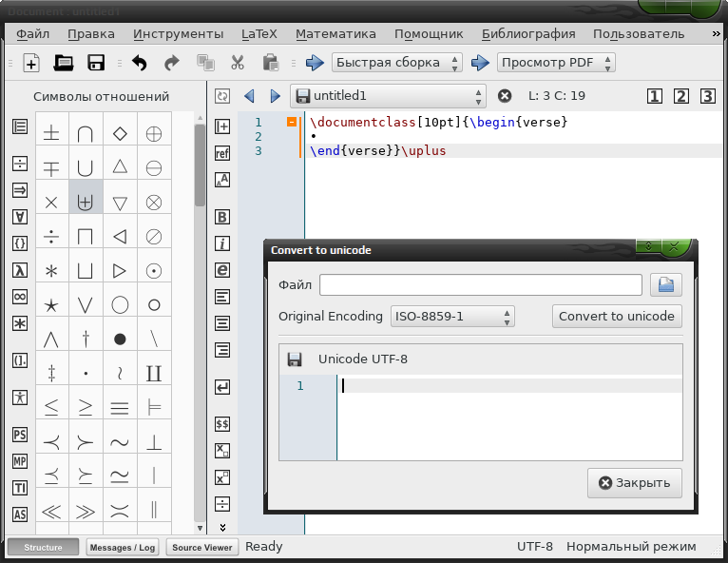Open Original Encoding ISO-8859-1 dropdown
The width and height of the screenshot is (728, 563).
[x=452, y=317]
